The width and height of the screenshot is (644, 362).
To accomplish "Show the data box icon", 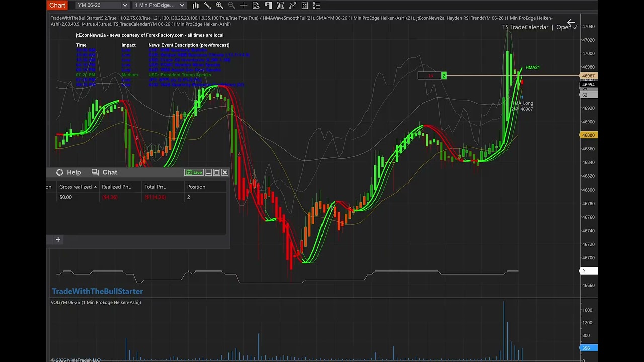I will pyautogui.click(x=256, y=5).
